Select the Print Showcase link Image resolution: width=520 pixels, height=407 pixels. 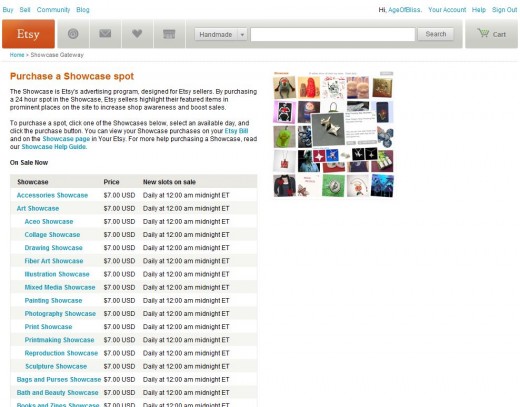click(x=48, y=327)
